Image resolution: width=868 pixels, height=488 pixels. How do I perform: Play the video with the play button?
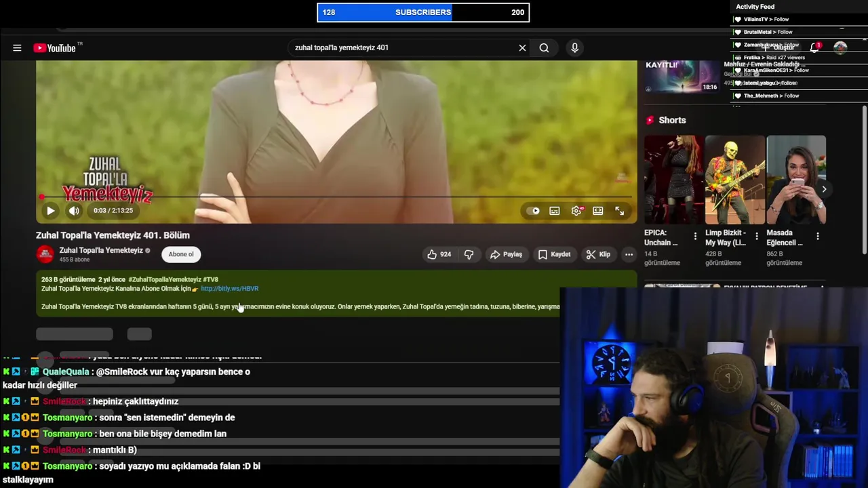coord(50,211)
